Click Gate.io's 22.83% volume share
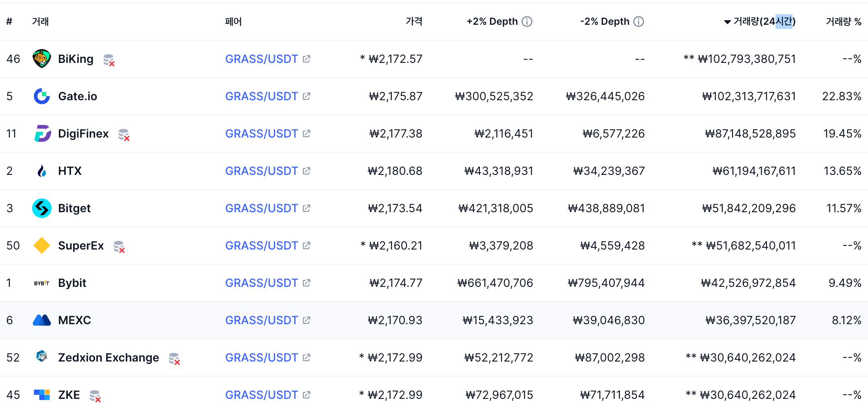This screenshot has height=409, width=868. point(842,96)
